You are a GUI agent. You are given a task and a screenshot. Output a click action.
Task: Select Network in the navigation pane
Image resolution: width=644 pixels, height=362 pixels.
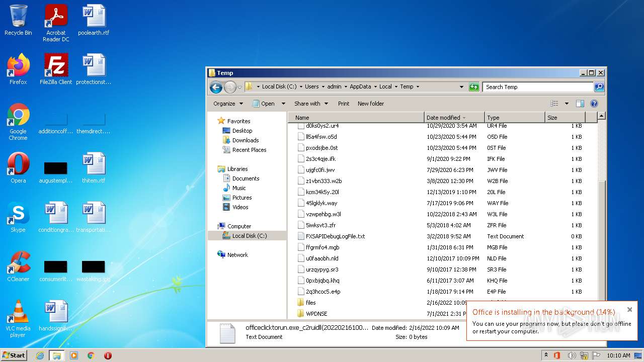click(x=237, y=255)
